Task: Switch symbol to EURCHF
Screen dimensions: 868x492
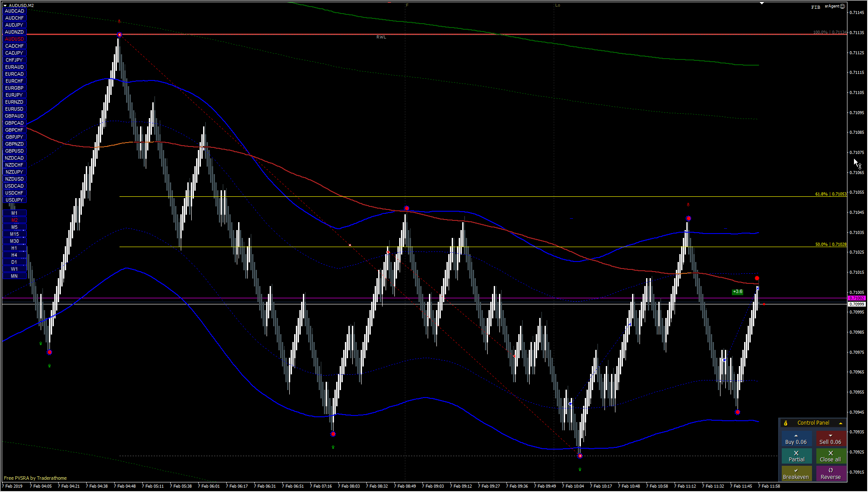Action: [14, 81]
